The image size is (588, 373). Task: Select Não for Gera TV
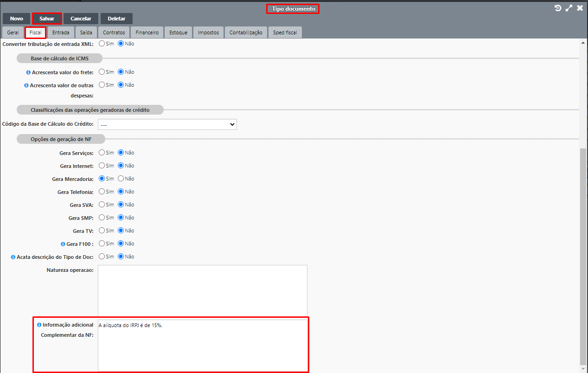point(121,231)
